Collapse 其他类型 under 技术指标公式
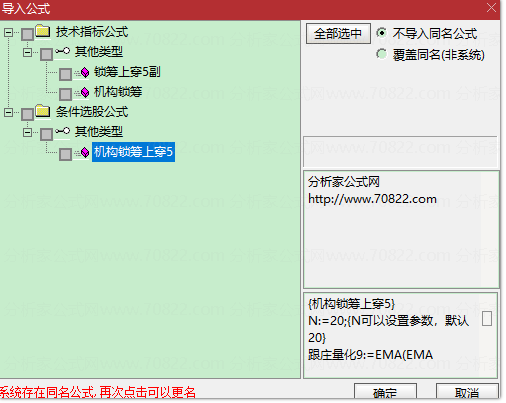This screenshot has height=403, width=506. pyautogui.click(x=28, y=52)
